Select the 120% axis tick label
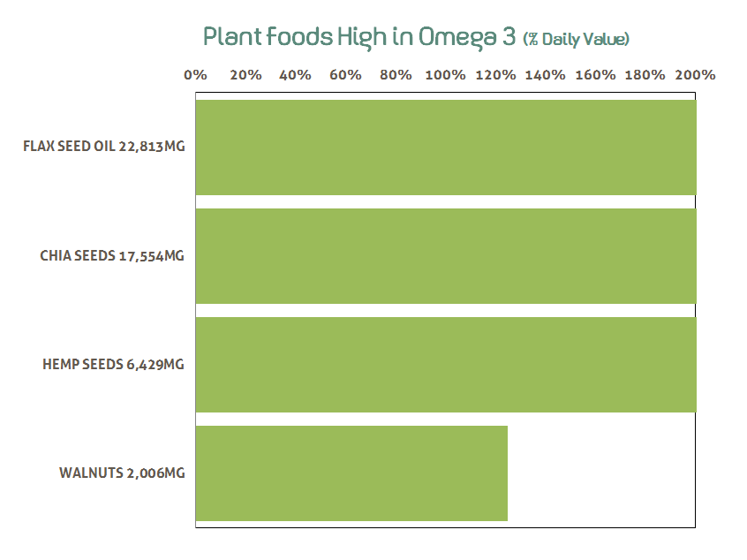 (x=495, y=75)
